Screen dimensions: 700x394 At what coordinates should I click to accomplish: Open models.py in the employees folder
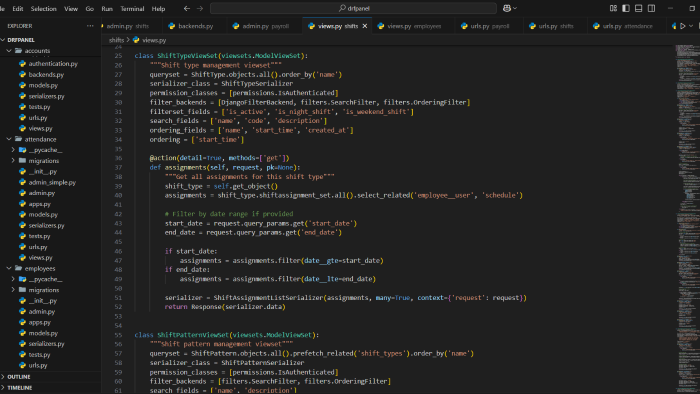tap(50, 333)
